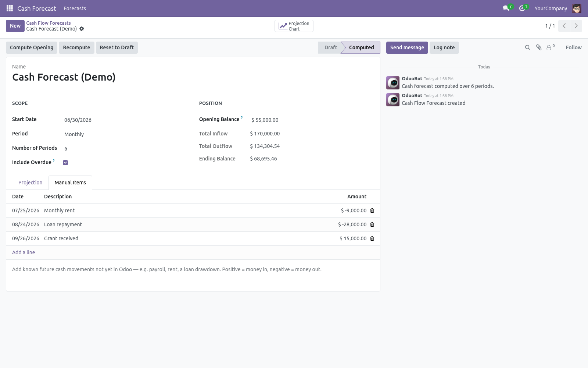
Task: Delete the Loan repayment line with the trash icon
Action: (372, 224)
